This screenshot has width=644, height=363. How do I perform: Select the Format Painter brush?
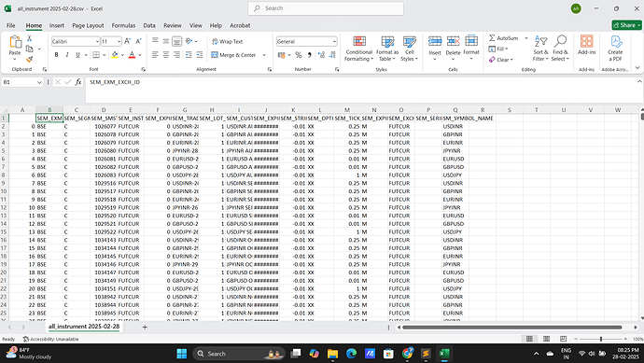[29, 60]
